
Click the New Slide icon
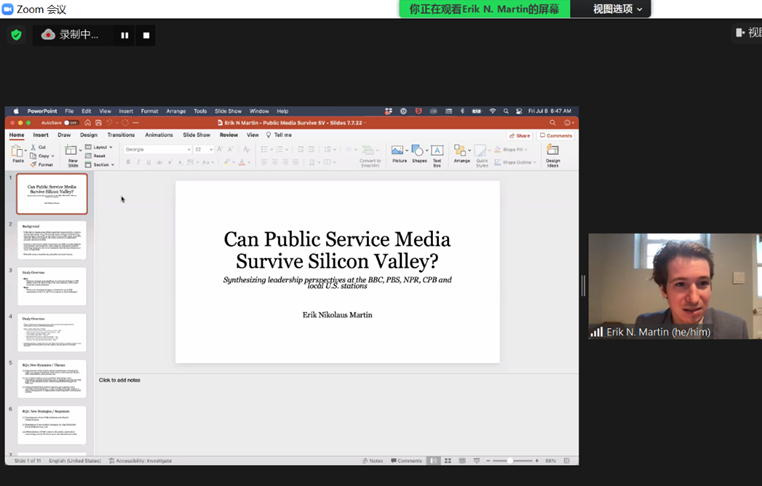tap(73, 151)
